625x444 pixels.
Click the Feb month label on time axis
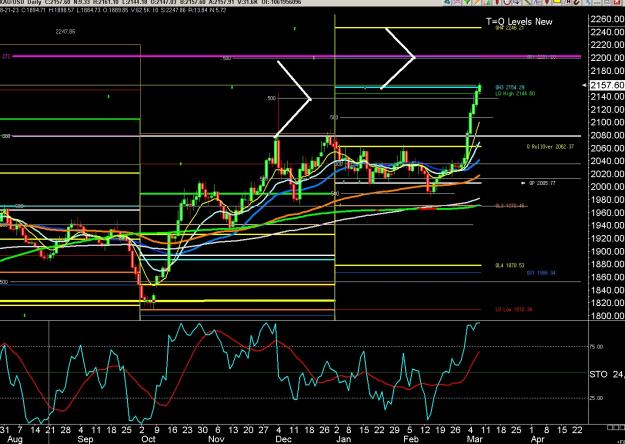pos(411,439)
